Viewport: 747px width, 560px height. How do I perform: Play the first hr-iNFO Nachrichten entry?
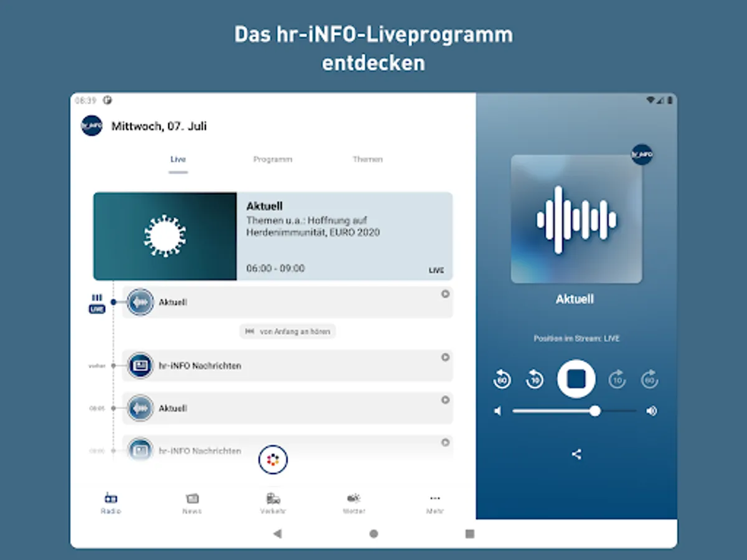pos(445,358)
